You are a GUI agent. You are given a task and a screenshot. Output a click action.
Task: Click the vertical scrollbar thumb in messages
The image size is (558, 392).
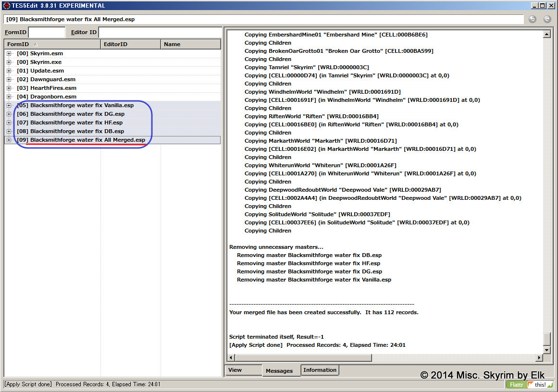547,339
